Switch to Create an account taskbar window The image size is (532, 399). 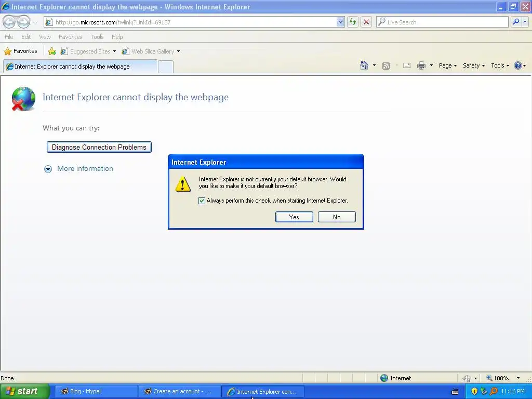coord(179,391)
